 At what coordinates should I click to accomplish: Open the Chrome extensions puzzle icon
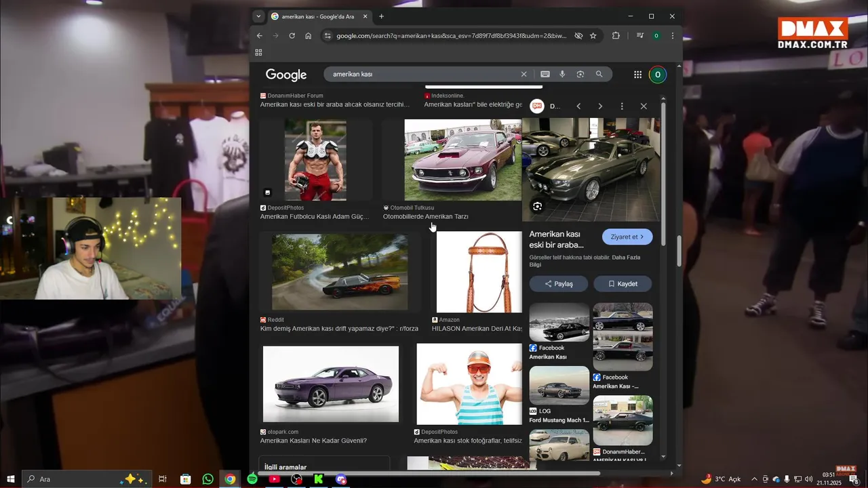(616, 36)
